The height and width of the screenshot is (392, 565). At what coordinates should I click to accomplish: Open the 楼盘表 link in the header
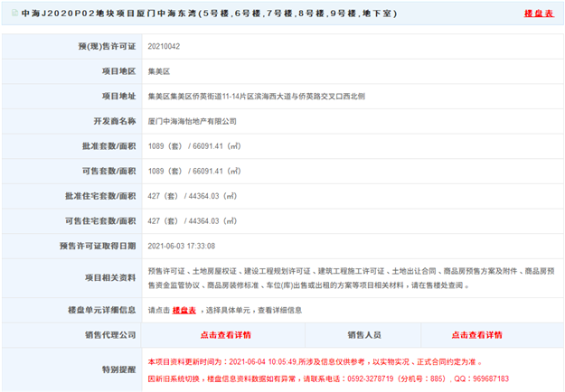pos(539,14)
